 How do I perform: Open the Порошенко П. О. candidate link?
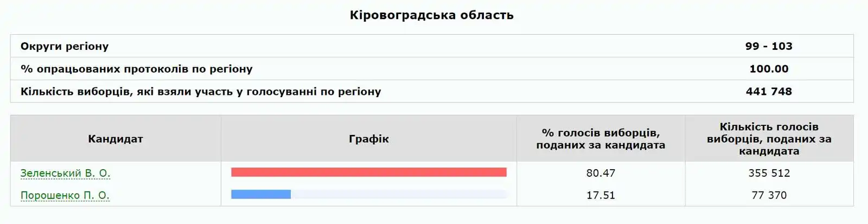click(x=65, y=195)
